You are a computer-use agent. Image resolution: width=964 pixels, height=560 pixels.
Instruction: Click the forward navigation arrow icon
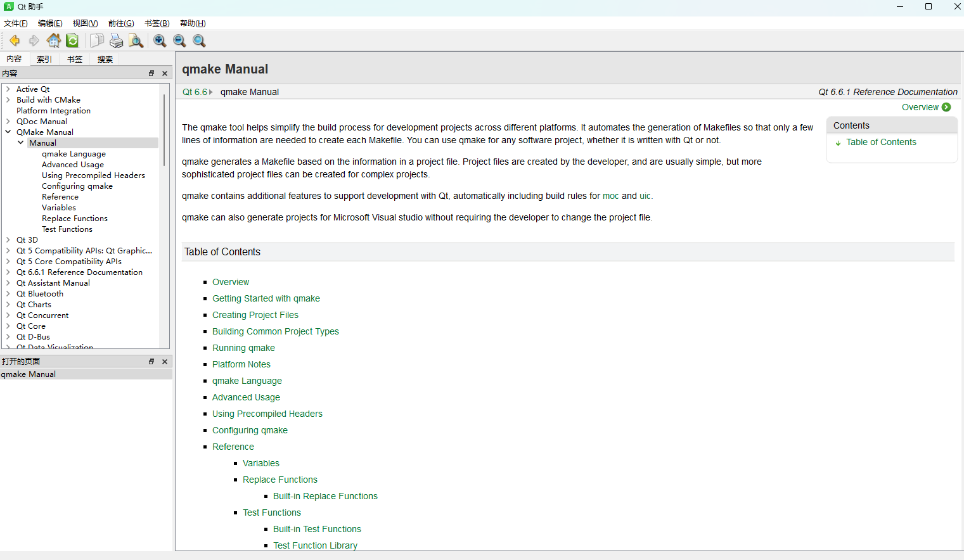click(34, 41)
